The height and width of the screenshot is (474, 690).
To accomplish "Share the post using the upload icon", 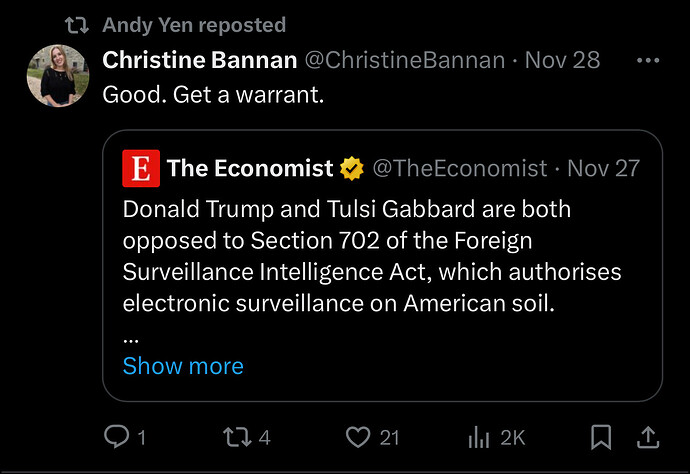I will click(x=648, y=436).
